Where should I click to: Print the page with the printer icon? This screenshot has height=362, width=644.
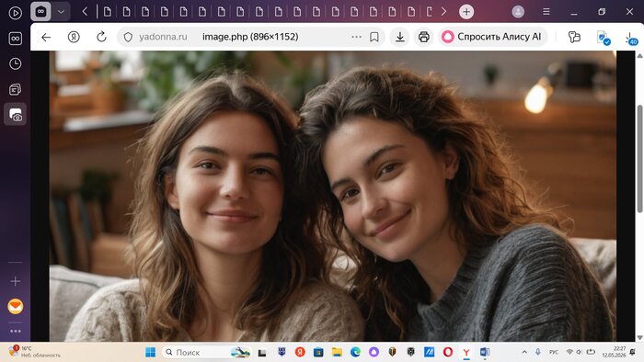click(423, 37)
